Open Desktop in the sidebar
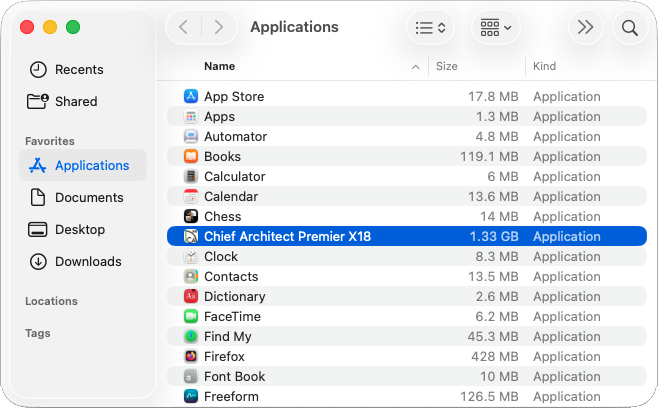658x408 pixels. coord(67,230)
